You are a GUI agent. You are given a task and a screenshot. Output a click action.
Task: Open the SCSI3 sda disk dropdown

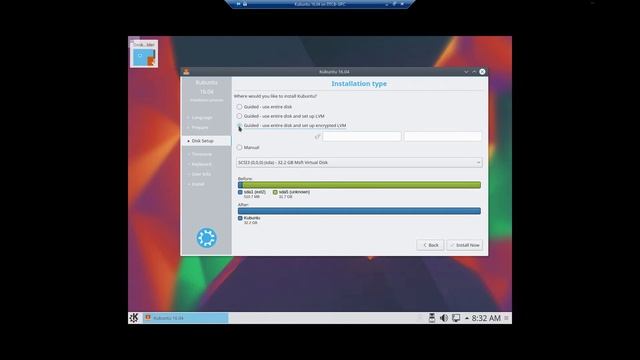(x=359, y=162)
